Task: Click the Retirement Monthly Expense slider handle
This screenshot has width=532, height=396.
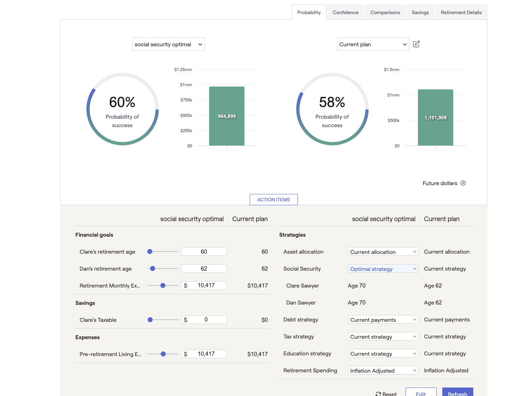Action: tap(163, 285)
